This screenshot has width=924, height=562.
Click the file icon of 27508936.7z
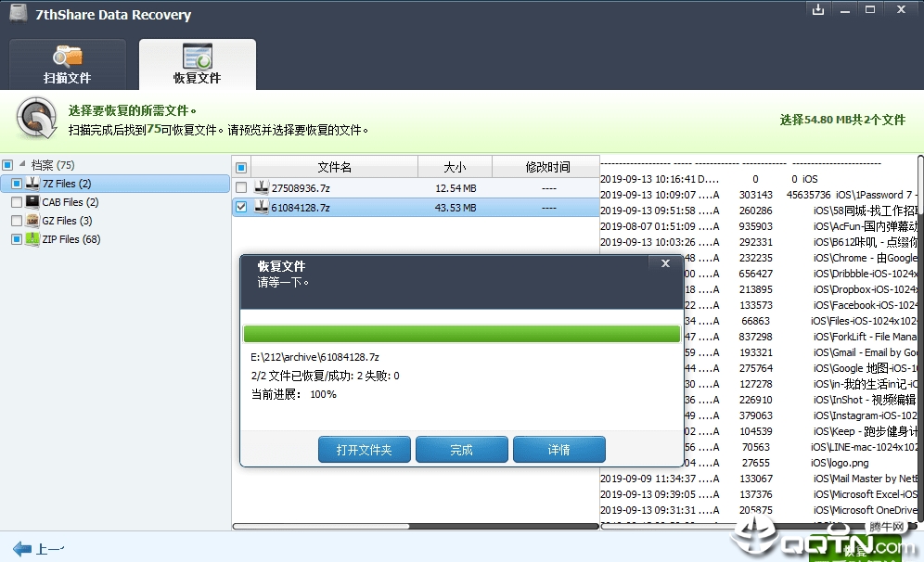click(x=261, y=188)
